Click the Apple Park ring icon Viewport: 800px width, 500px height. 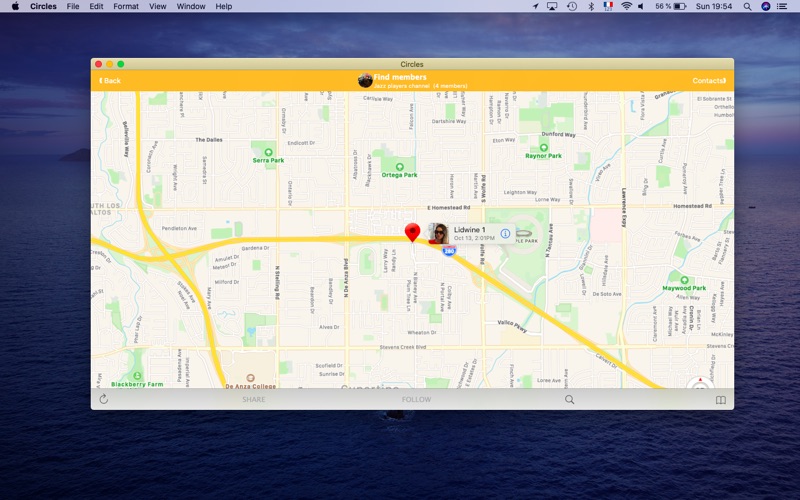pos(524,233)
